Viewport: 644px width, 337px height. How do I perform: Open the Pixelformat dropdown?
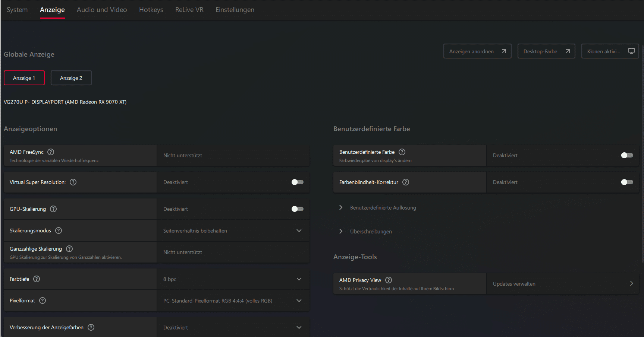click(233, 301)
